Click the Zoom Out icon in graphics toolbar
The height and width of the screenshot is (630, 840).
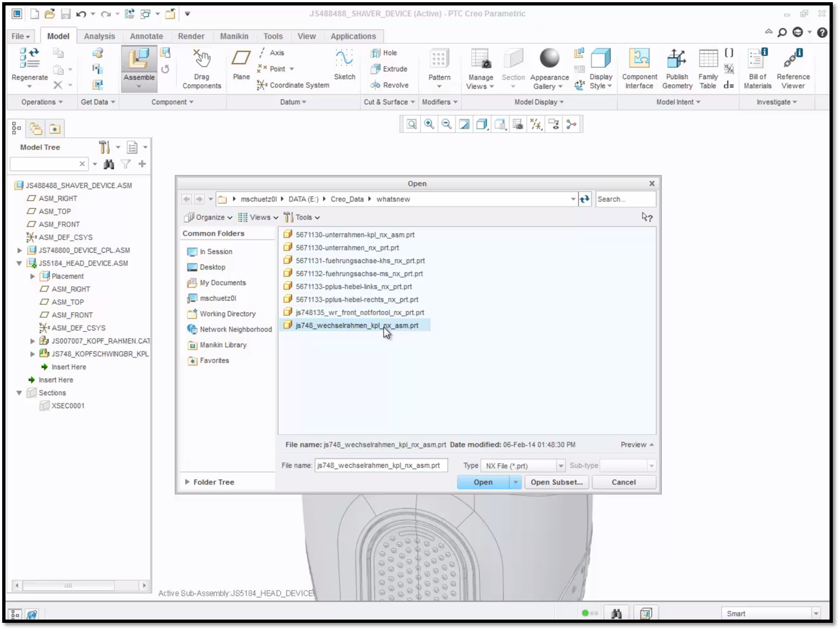pyautogui.click(x=447, y=124)
